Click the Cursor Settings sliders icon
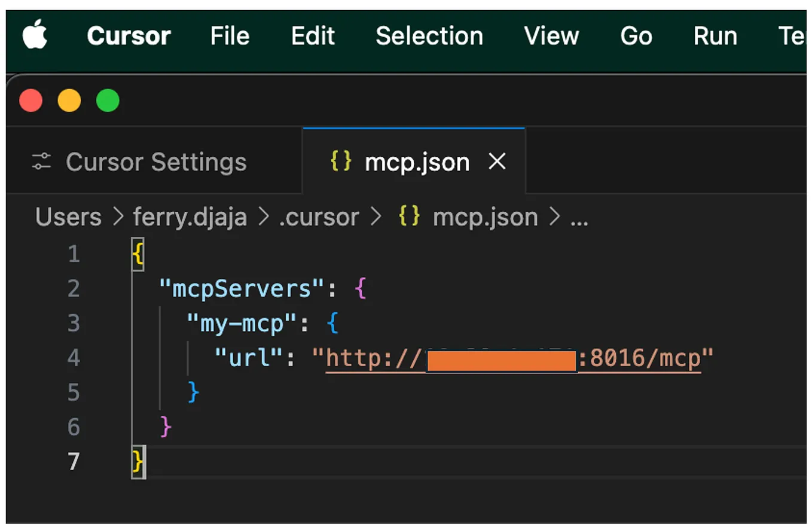 (x=41, y=160)
